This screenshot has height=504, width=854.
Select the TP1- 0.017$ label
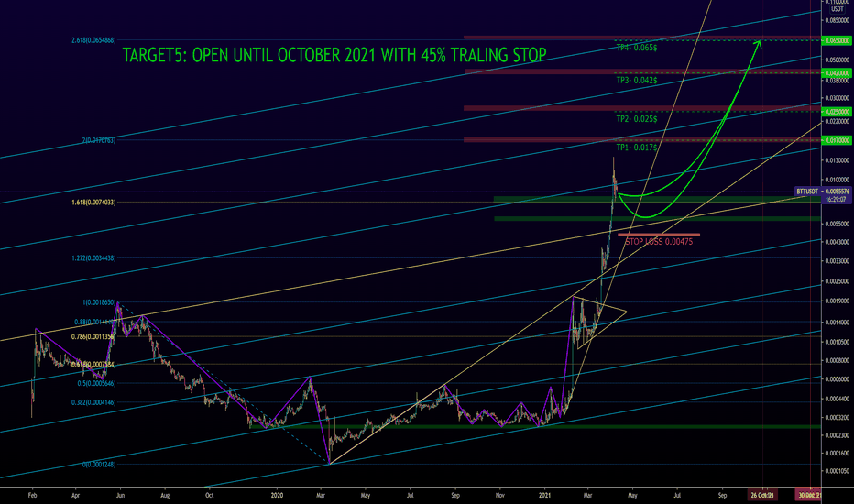(x=637, y=148)
